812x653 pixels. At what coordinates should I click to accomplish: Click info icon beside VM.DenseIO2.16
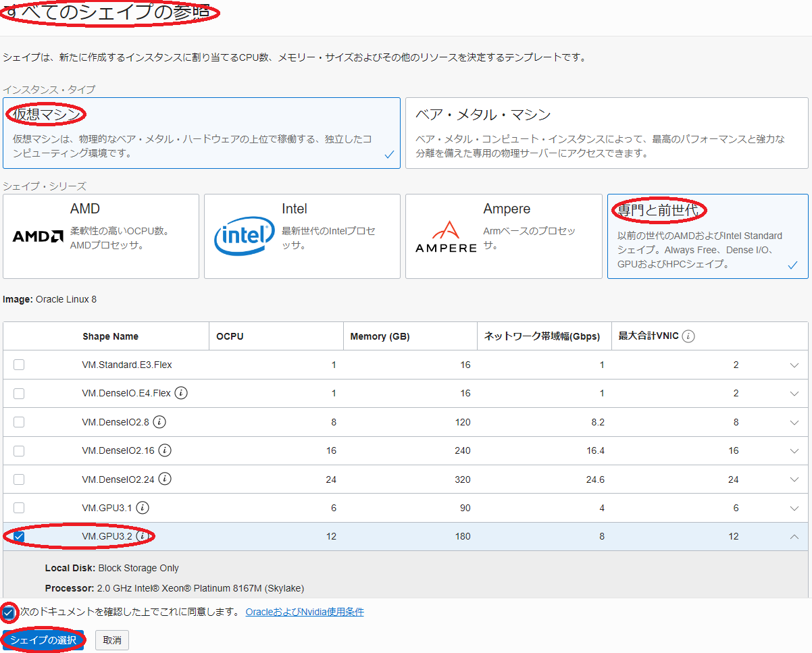point(165,450)
